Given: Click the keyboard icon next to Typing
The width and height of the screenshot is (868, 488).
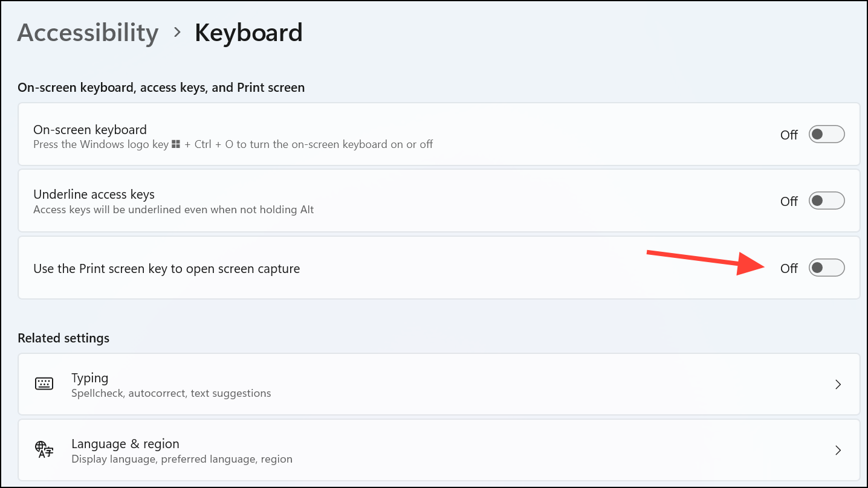Looking at the screenshot, I should pyautogui.click(x=44, y=384).
